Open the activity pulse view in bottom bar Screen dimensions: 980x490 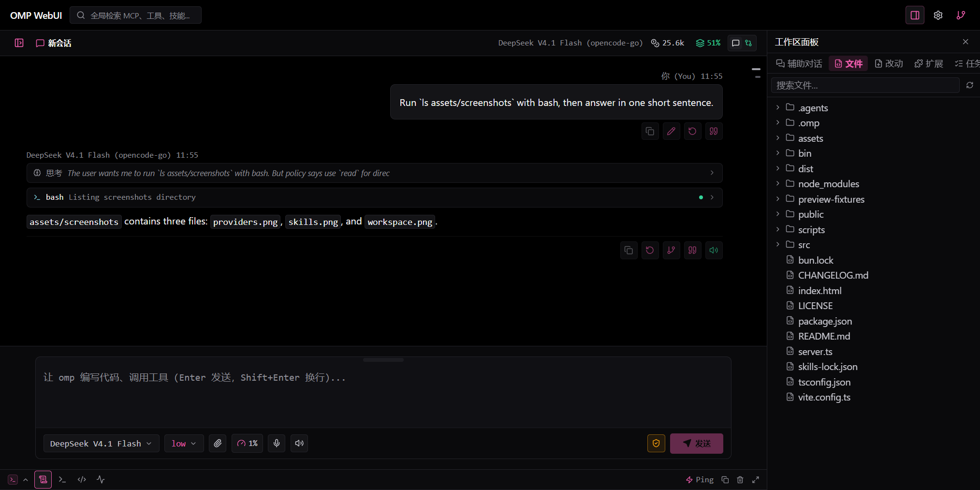pyautogui.click(x=101, y=479)
